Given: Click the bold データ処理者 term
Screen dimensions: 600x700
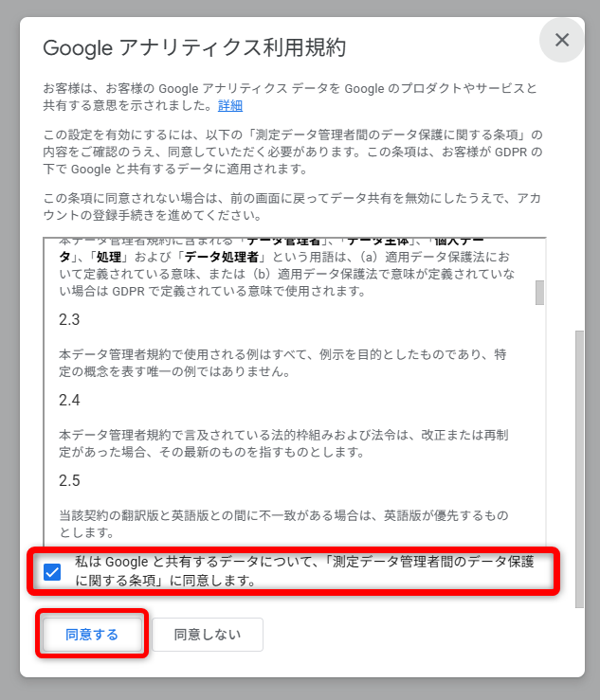Looking at the screenshot, I should click(x=222, y=257).
